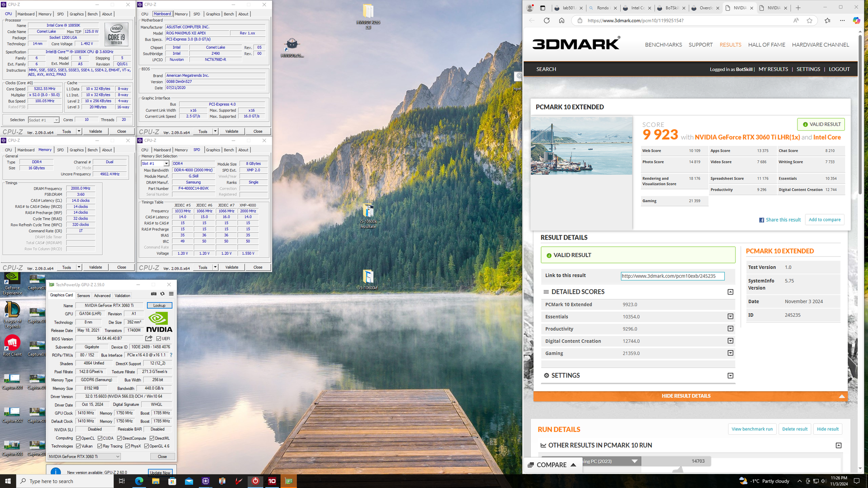Open the i5-10600k rezultate desktop folder

[x=368, y=216]
